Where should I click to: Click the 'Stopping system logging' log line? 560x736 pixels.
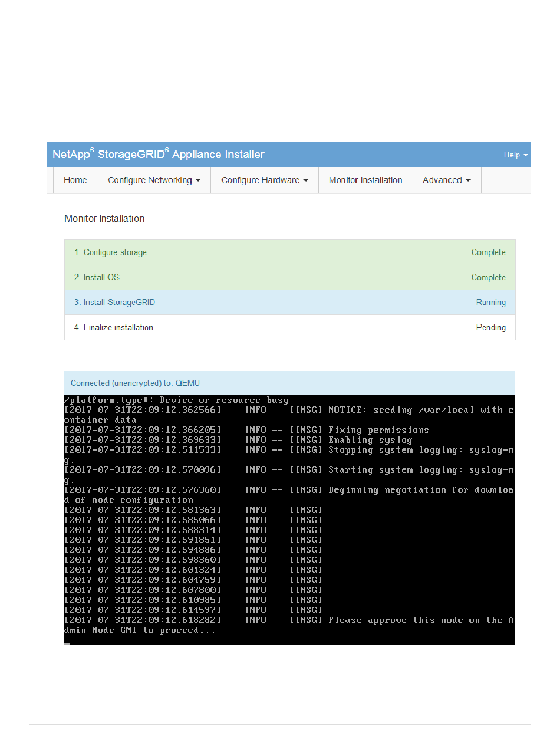pyautogui.click(x=289, y=455)
